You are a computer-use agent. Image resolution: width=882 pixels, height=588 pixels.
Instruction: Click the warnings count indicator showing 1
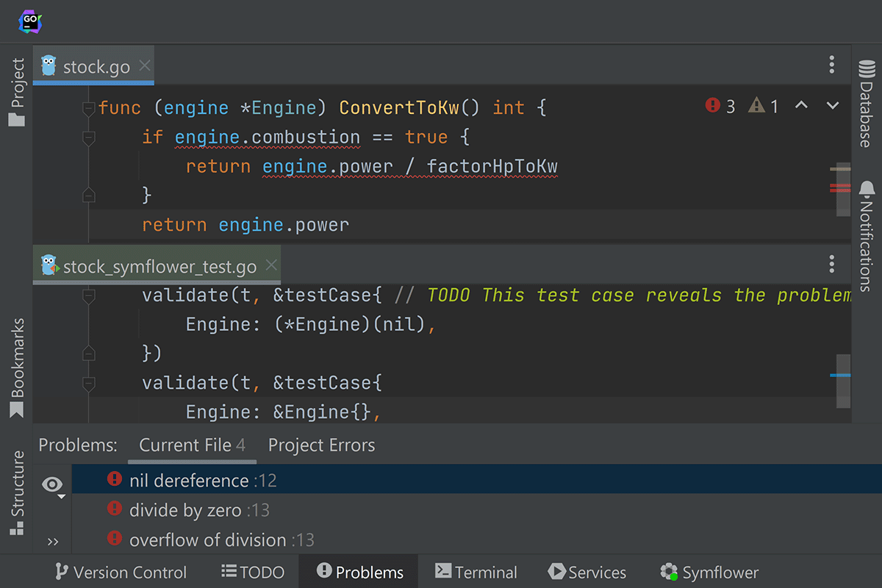click(764, 107)
